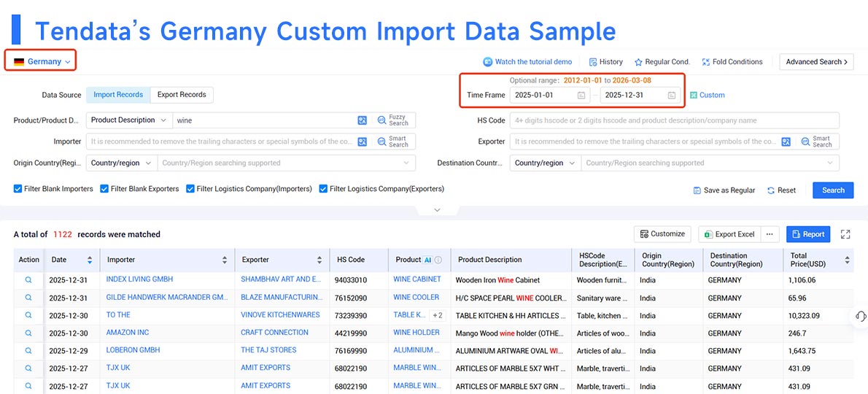Open the more options ellipsis button

(x=770, y=234)
